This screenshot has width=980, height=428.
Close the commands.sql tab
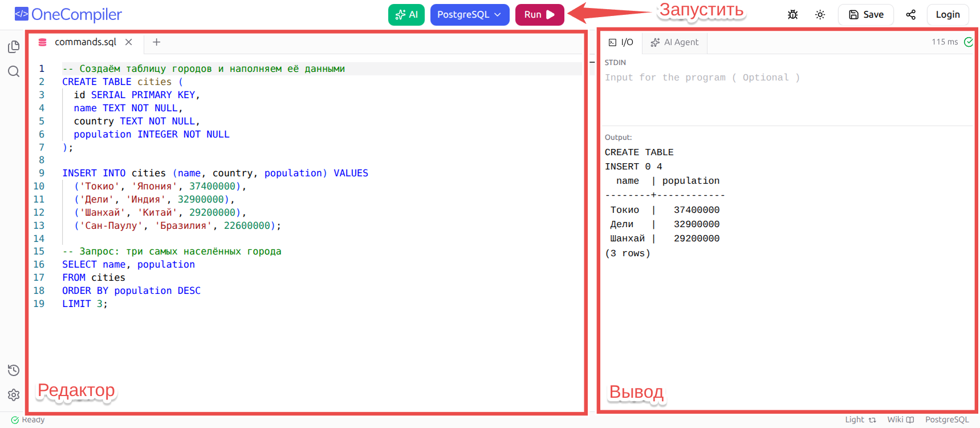129,42
